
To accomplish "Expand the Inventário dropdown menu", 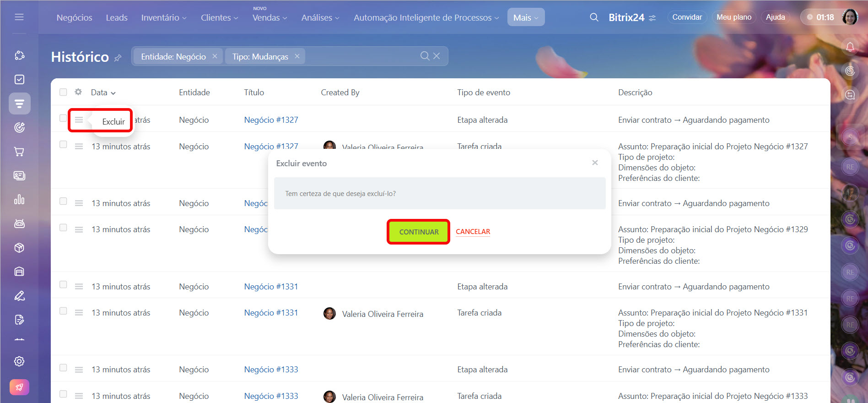I will tap(163, 18).
